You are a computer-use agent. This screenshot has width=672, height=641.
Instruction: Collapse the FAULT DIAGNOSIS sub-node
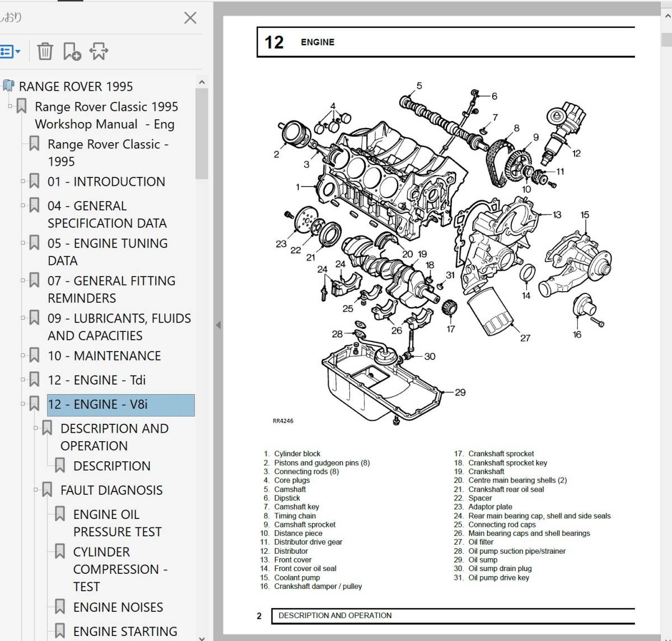[36, 489]
